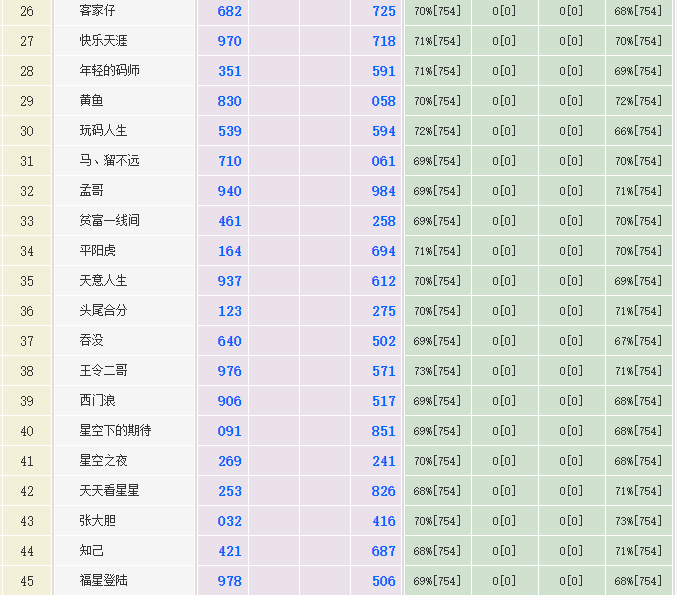Viewport: 677px width, 595px height.
Task: Click the number 058 in 黄鱼's row
Action: click(x=383, y=101)
